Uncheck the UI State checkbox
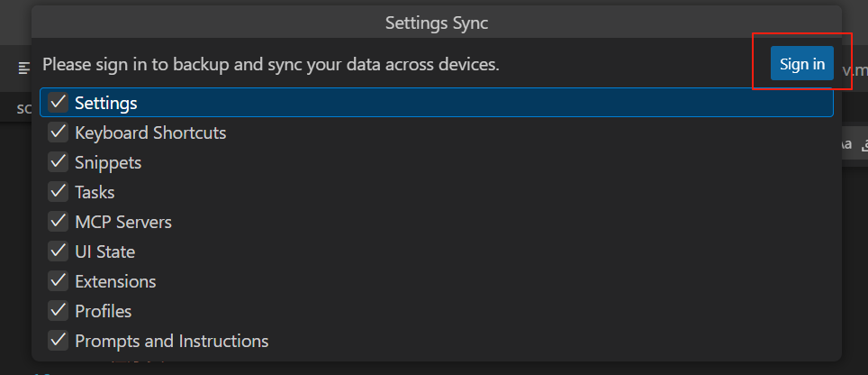 (59, 252)
